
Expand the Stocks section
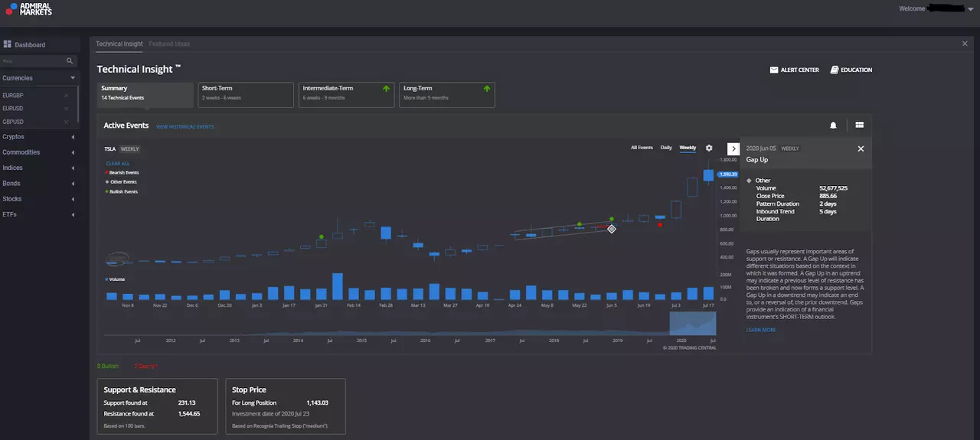[x=73, y=199]
